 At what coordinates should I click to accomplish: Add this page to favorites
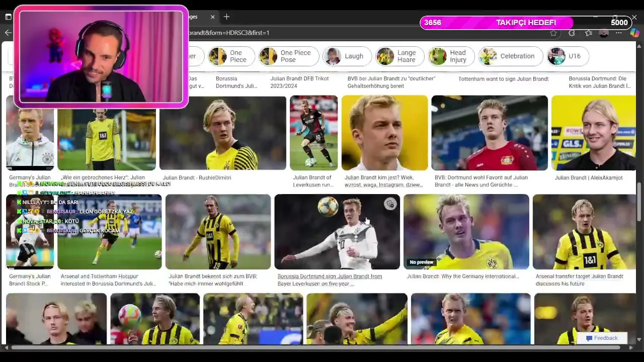[x=553, y=33]
